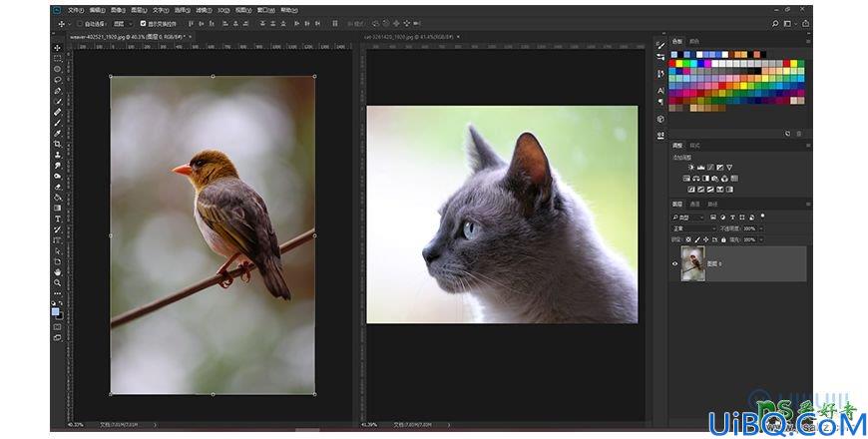Select the Crop tool
The image size is (868, 439).
click(x=58, y=145)
